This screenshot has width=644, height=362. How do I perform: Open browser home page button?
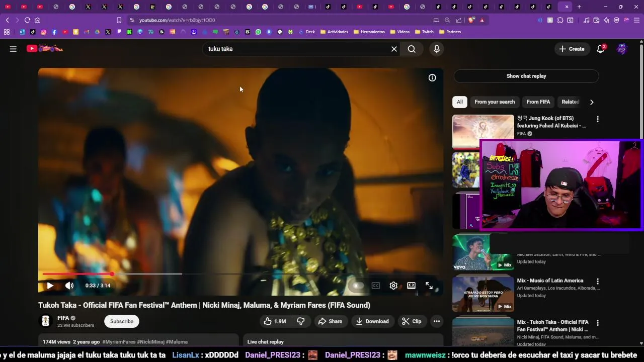point(37,20)
